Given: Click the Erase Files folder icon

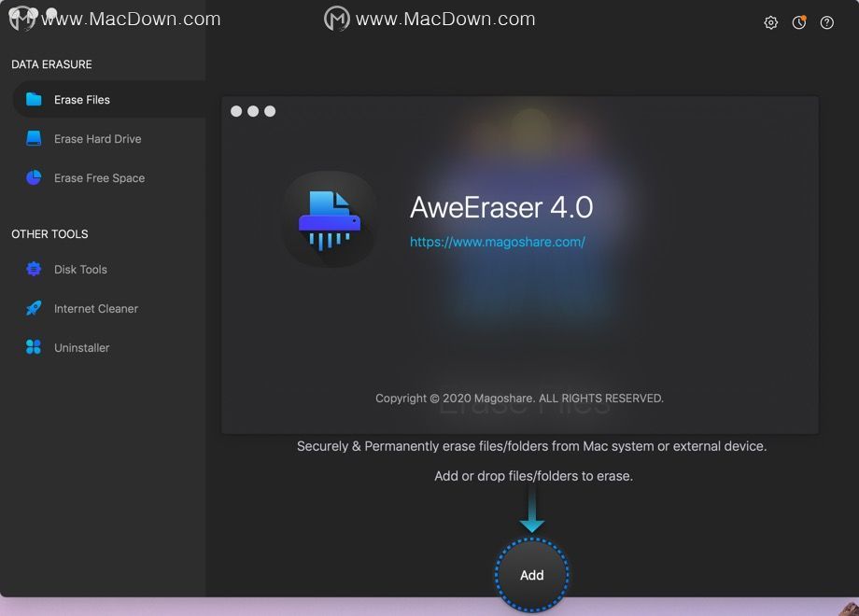Looking at the screenshot, I should pos(34,99).
